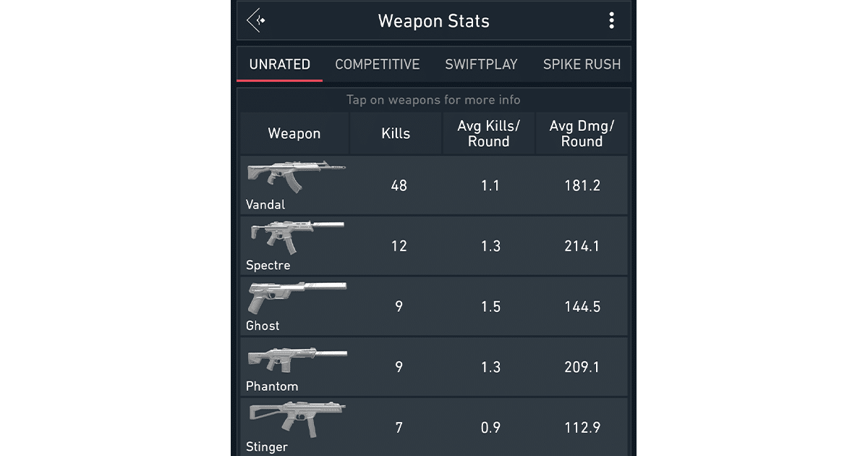
Task: Tap the back arrow icon
Action: tap(255, 20)
